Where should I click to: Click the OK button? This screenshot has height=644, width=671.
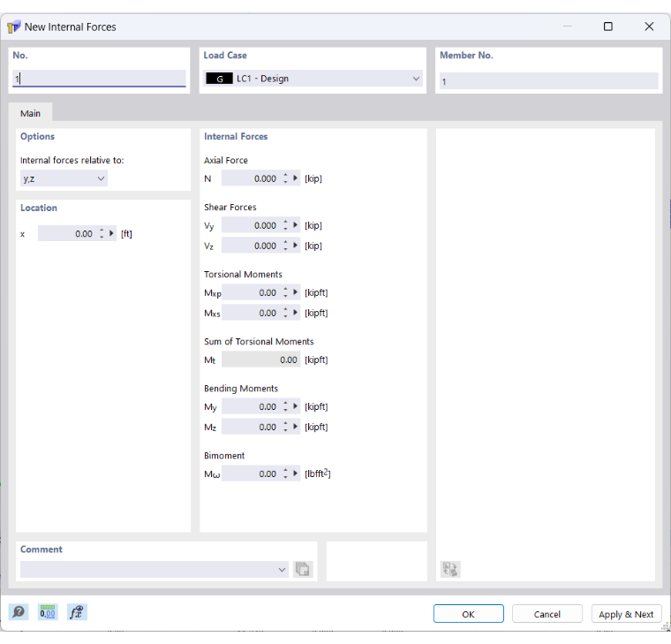(x=469, y=614)
